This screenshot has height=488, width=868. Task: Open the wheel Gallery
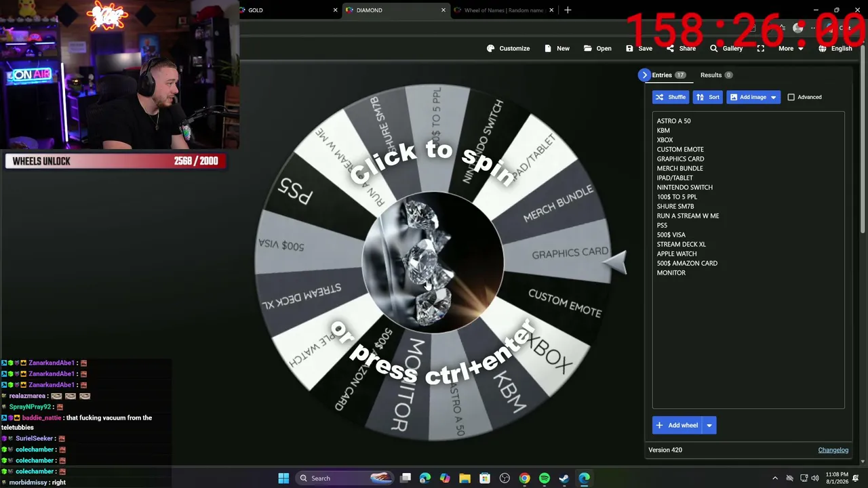726,48
